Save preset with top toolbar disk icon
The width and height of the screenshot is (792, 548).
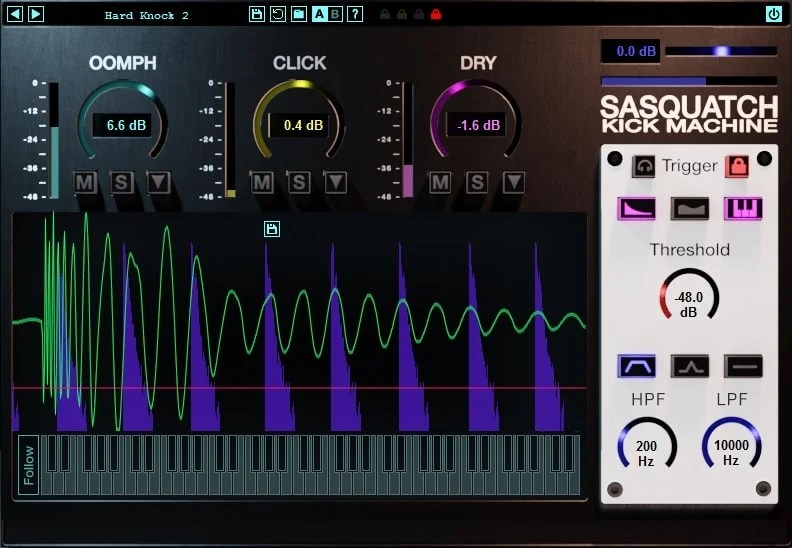(257, 14)
